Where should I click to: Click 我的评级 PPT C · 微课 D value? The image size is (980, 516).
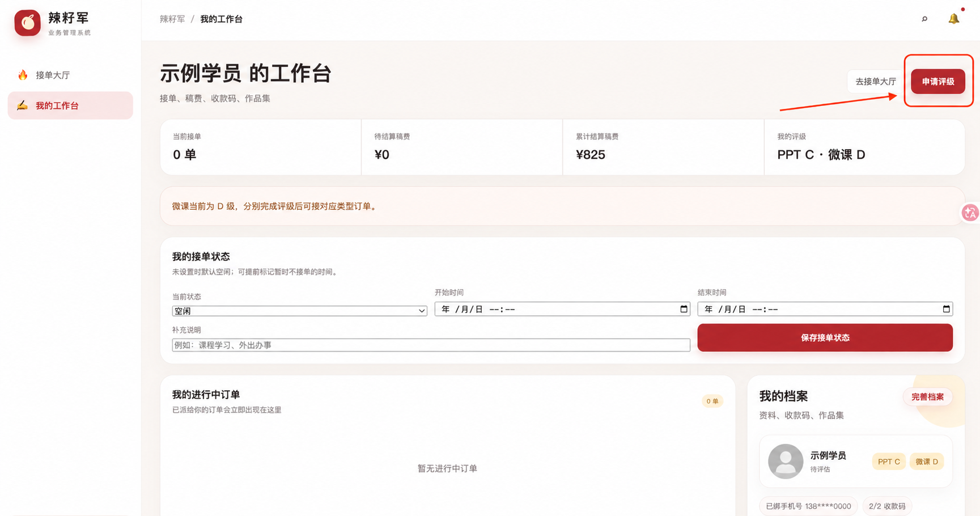click(x=821, y=155)
